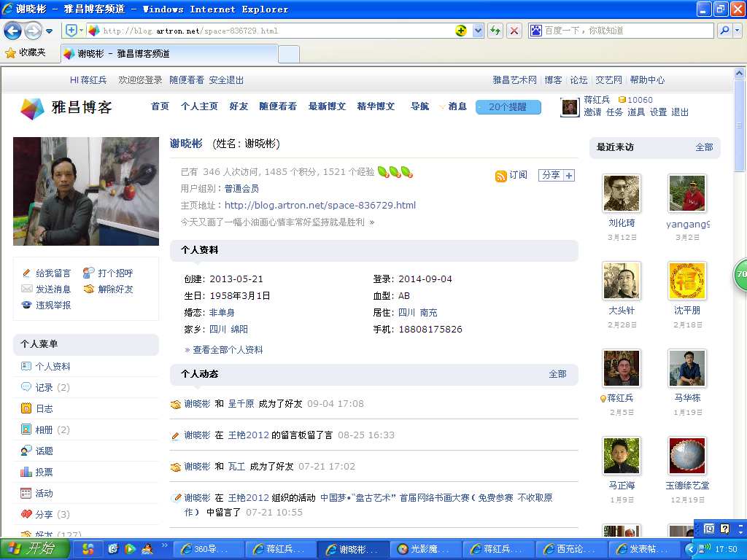Open the address bar history dropdown

click(479, 31)
